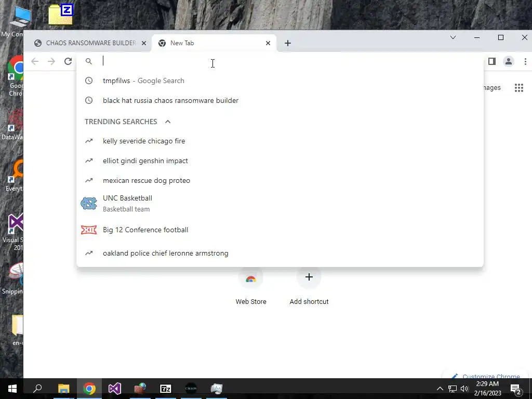Show hidden tray icons chevron
Image resolution: width=532 pixels, height=399 pixels.
(440, 389)
